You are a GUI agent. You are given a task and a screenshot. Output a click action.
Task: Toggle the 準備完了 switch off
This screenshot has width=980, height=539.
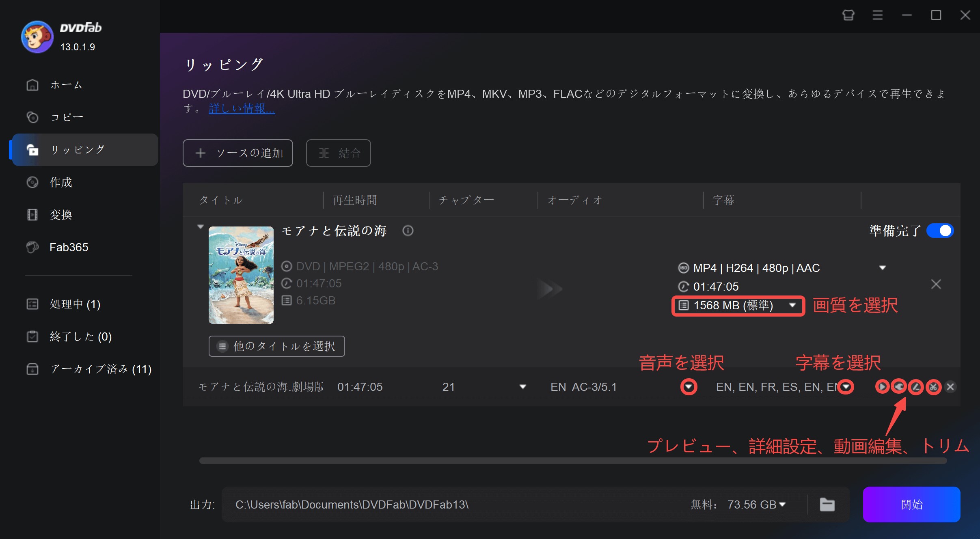pos(940,231)
